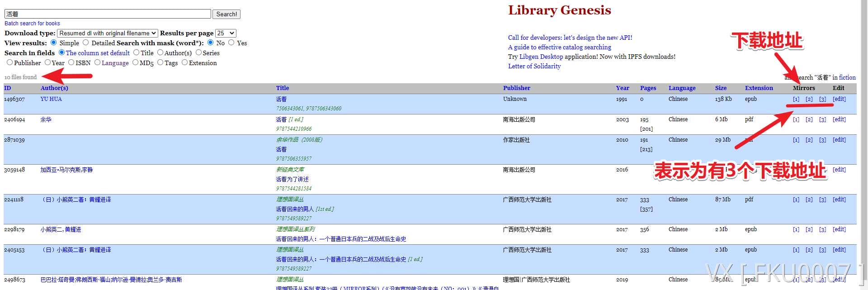Select the Publisher search field radio
868x290 pixels.
(9, 62)
